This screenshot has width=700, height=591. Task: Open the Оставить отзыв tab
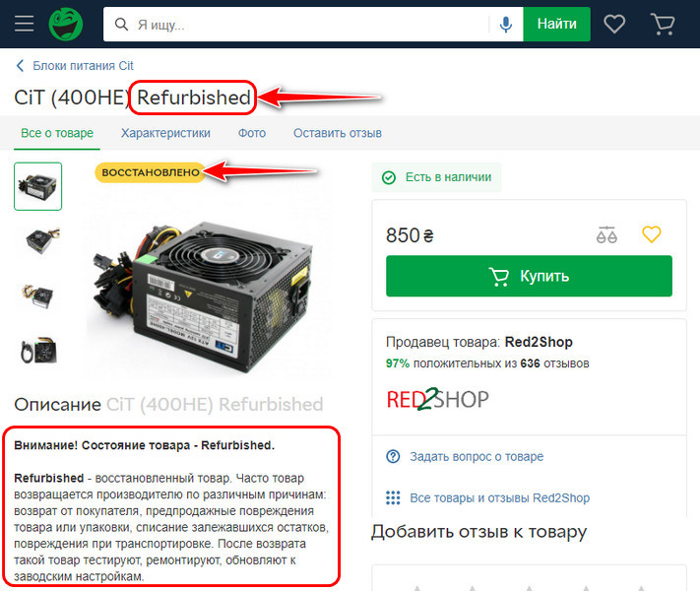click(x=338, y=133)
